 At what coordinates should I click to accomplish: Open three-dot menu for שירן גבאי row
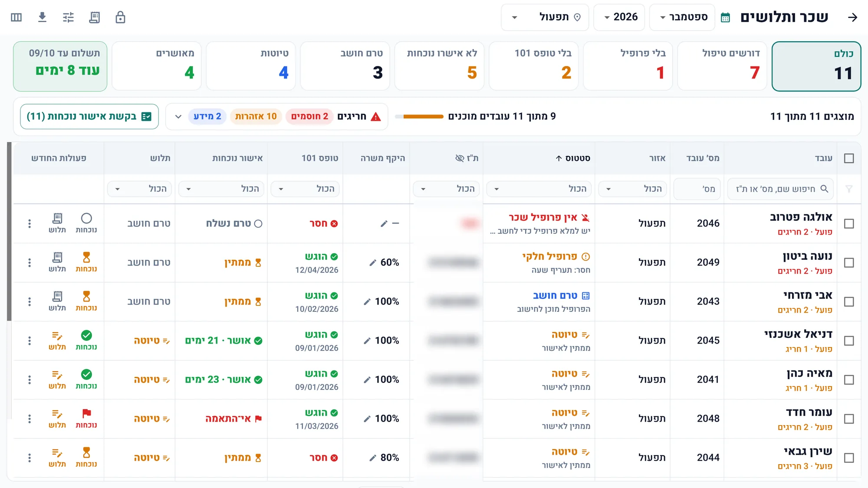click(29, 458)
